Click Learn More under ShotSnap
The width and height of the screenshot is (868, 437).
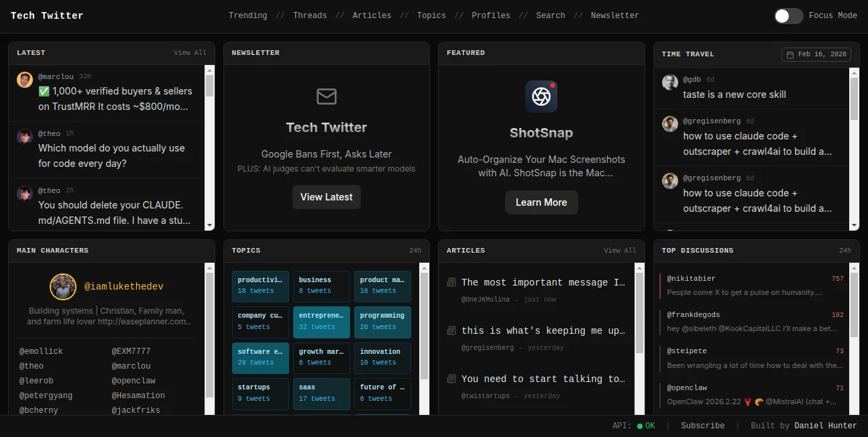point(541,202)
